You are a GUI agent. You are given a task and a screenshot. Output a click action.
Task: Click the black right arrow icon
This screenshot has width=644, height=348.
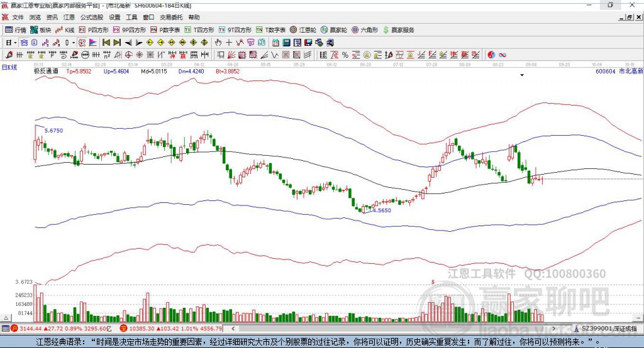click(x=139, y=43)
